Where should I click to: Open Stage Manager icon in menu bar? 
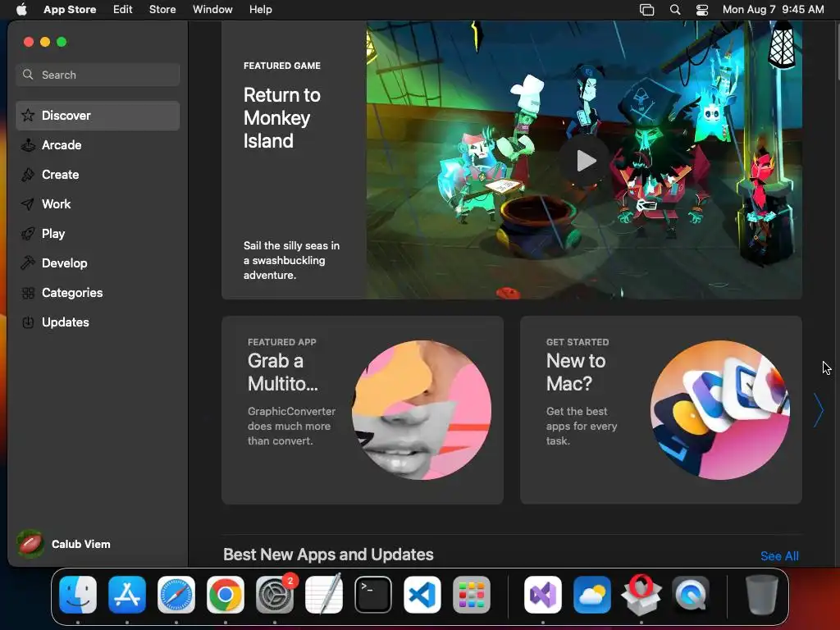pyautogui.click(x=646, y=10)
